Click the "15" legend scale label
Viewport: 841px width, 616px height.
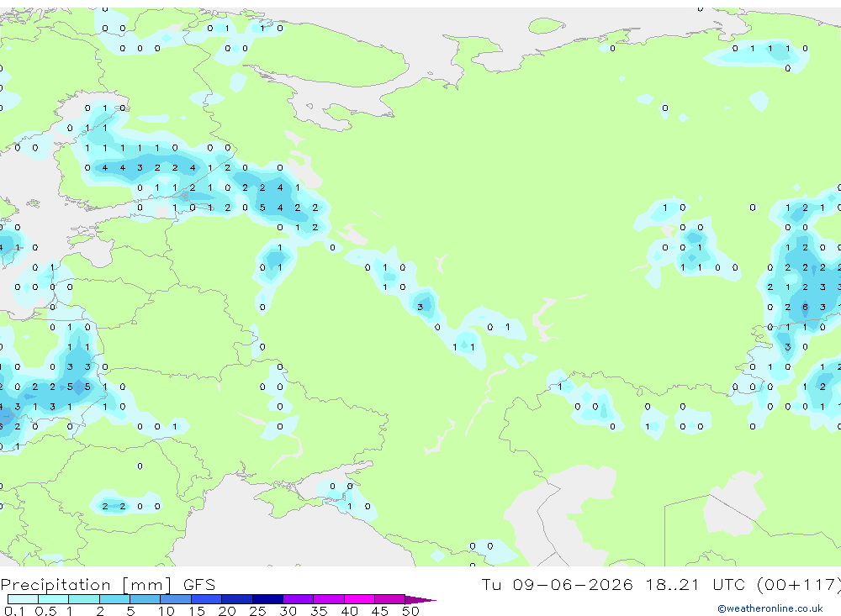coord(196,611)
